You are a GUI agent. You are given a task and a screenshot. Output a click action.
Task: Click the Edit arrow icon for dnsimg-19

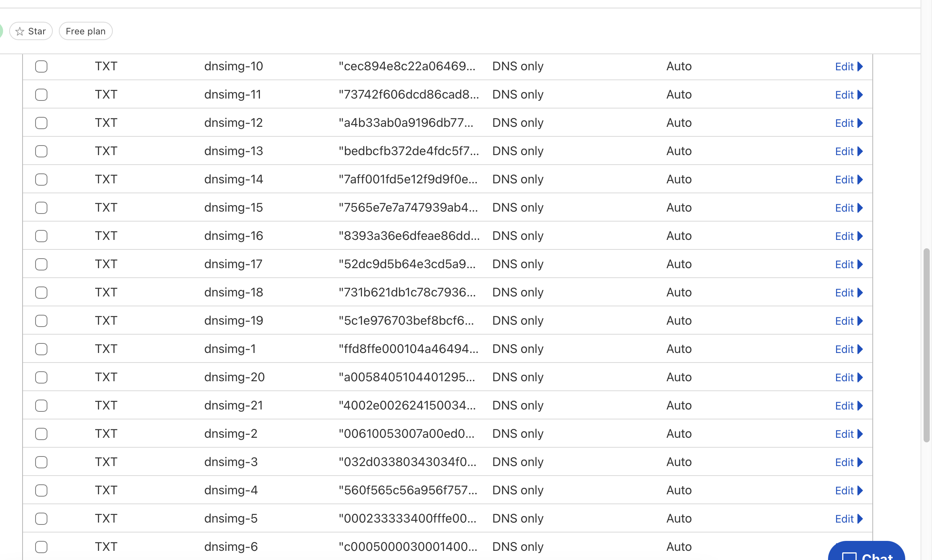click(860, 321)
